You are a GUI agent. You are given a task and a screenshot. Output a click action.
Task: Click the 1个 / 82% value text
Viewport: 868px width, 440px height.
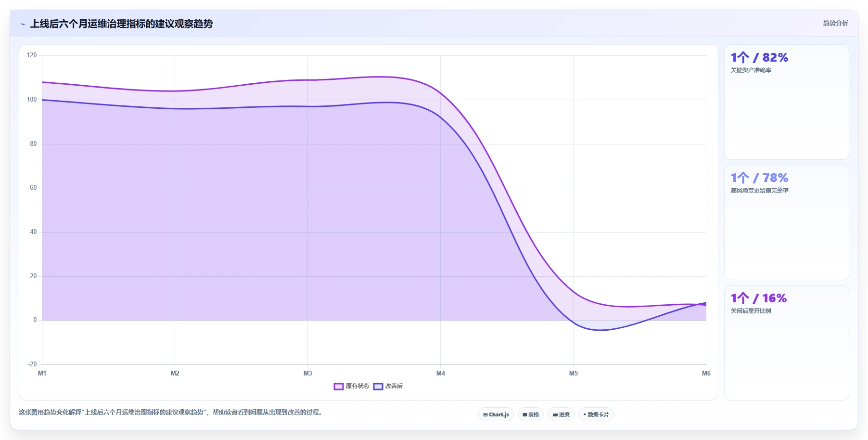click(x=759, y=58)
